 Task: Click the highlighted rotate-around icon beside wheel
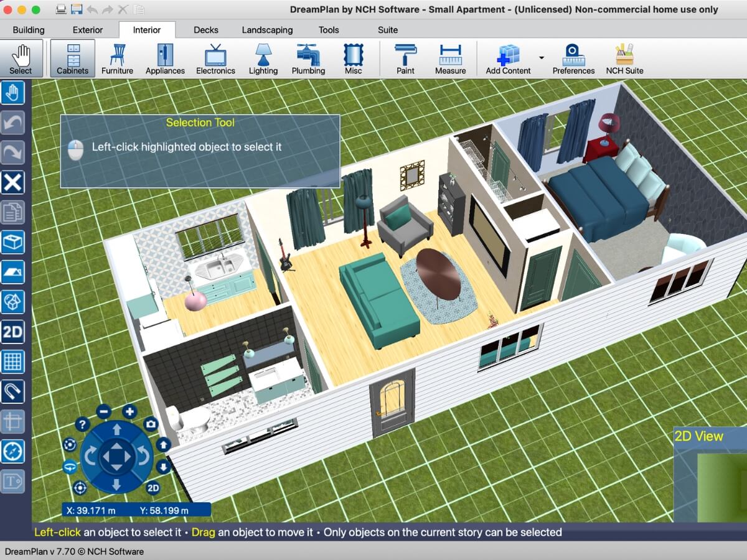point(69,467)
